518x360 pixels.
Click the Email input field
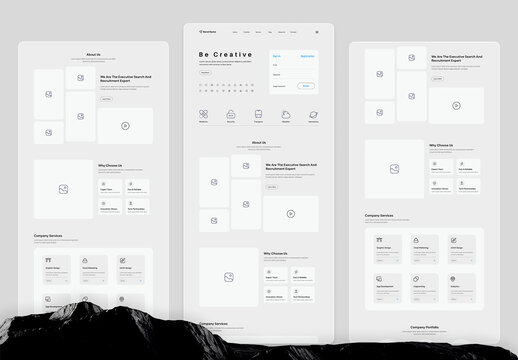294,65
